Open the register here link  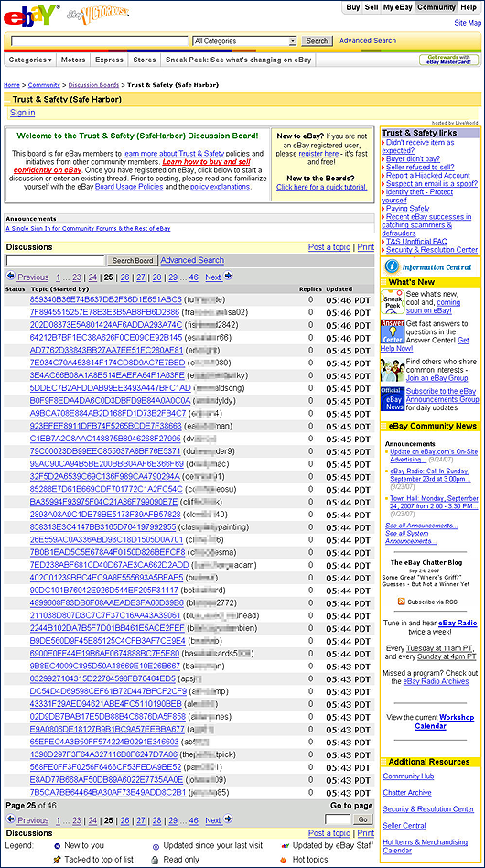(x=319, y=153)
